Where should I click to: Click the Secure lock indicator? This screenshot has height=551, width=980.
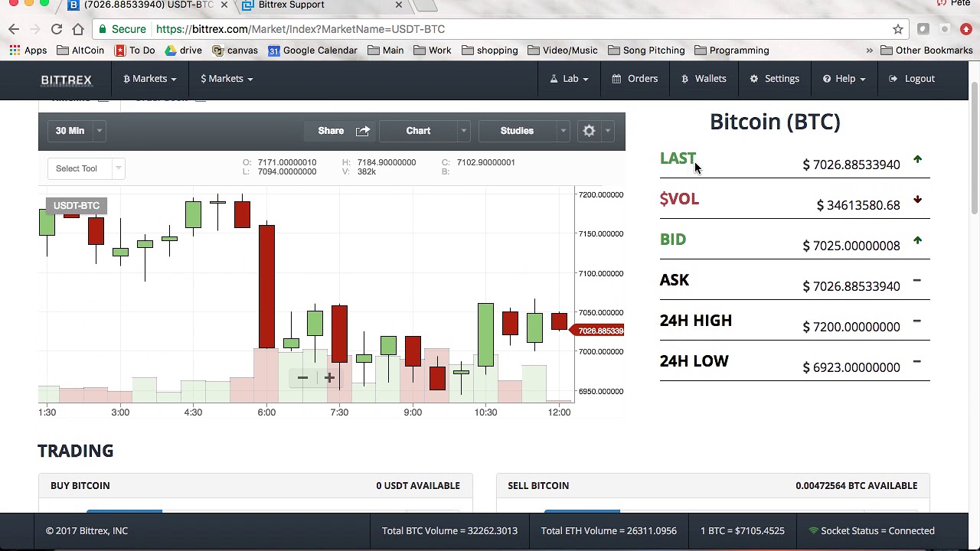click(122, 29)
